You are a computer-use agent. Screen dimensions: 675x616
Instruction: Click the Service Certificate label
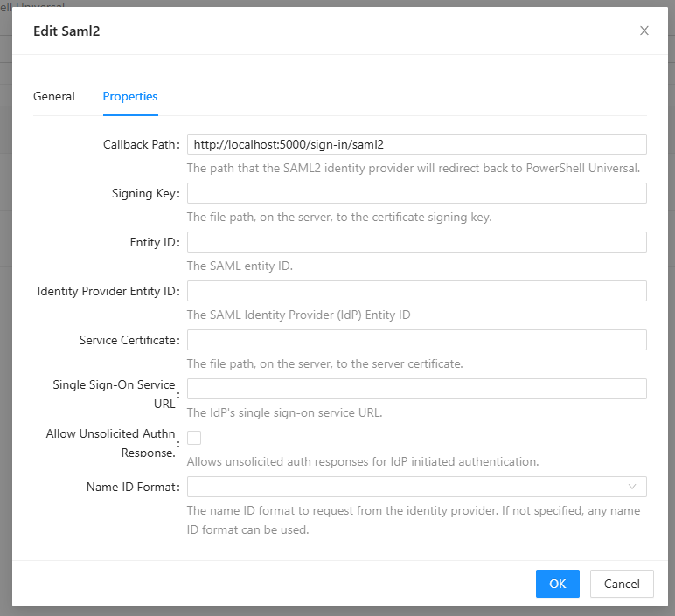coord(129,340)
